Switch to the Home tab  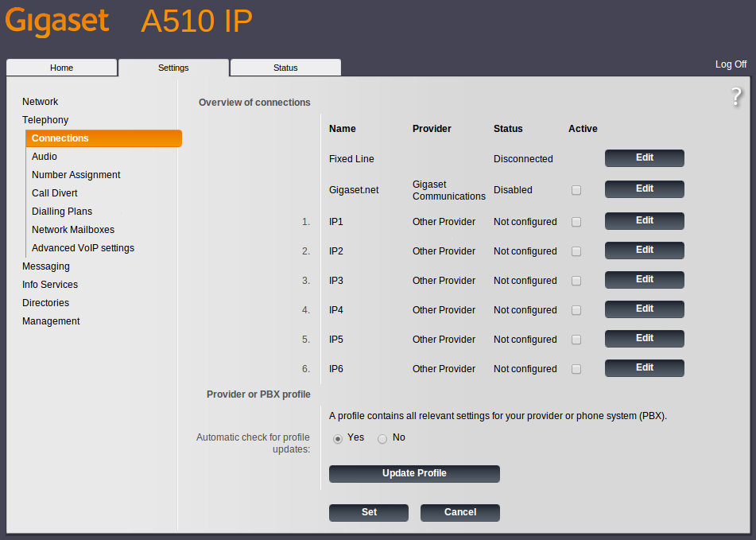(x=61, y=68)
